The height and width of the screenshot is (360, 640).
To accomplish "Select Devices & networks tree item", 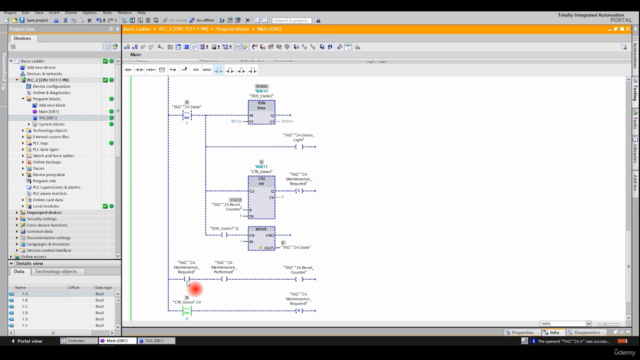I will click(44, 73).
